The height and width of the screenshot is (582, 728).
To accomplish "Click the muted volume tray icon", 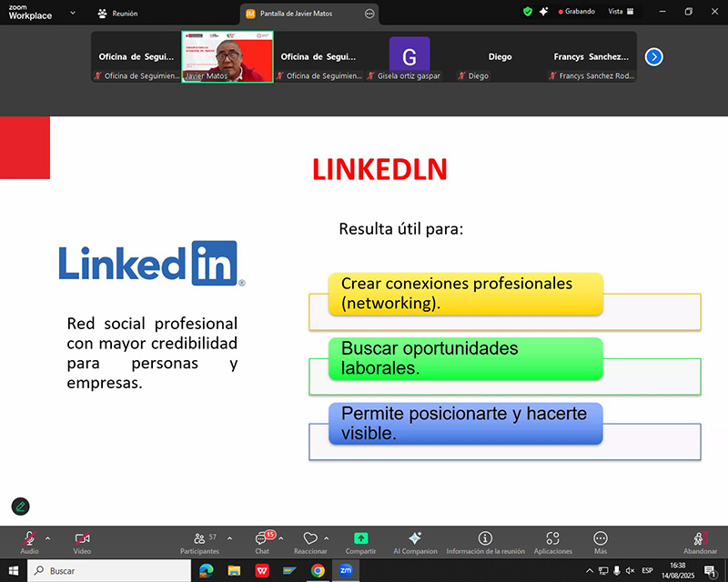I will tap(630, 570).
